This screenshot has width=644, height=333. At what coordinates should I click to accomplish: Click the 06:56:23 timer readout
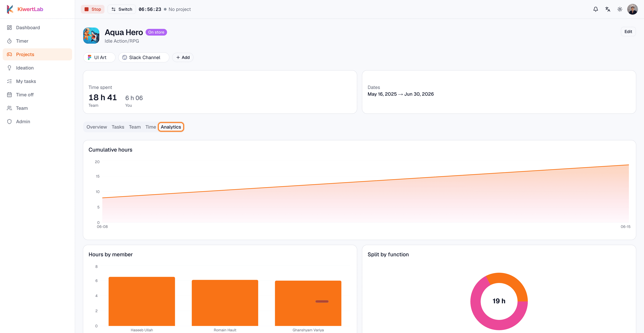click(x=150, y=9)
